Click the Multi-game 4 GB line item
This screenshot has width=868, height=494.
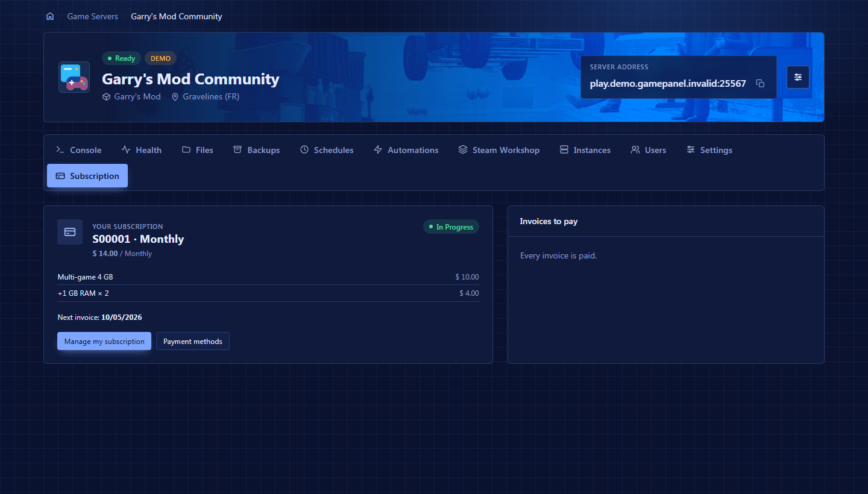268,277
